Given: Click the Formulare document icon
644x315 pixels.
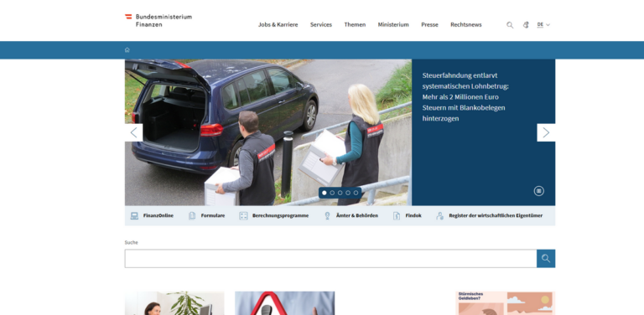Looking at the screenshot, I should (192, 216).
